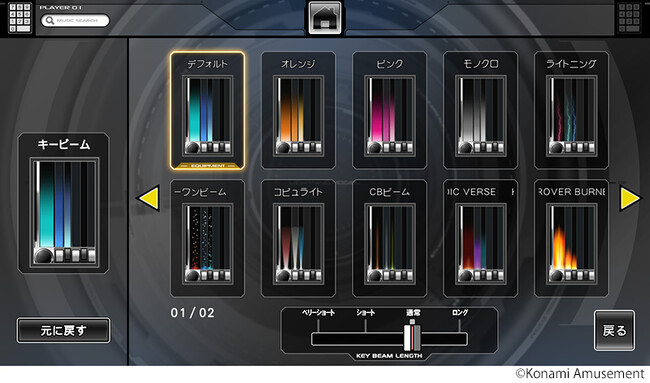The height and width of the screenshot is (383, 650).
Task: Click the キービーム preview panel
Action: pos(63,203)
